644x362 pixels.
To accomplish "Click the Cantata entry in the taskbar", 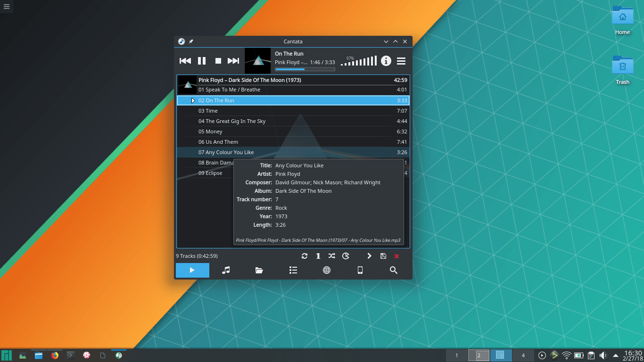I will pos(119,355).
